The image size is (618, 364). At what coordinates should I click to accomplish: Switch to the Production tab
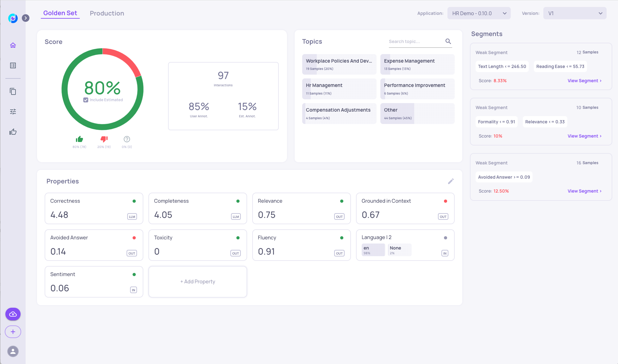pos(107,13)
